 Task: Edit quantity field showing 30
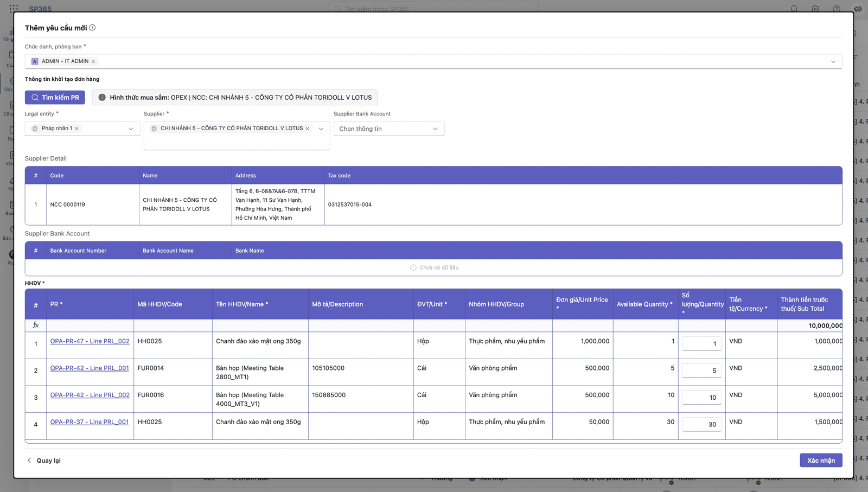(x=701, y=424)
